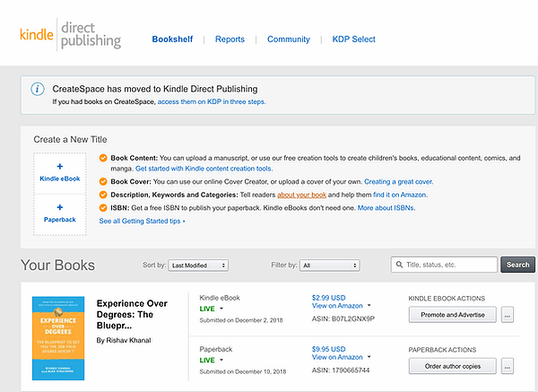Open Paperback 'View on Amazon' link
The height and width of the screenshot is (392, 538).
coord(337,357)
